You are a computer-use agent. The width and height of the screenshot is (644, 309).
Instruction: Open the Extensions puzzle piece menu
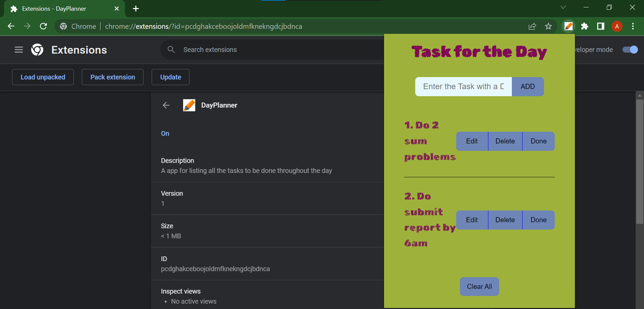[585, 26]
